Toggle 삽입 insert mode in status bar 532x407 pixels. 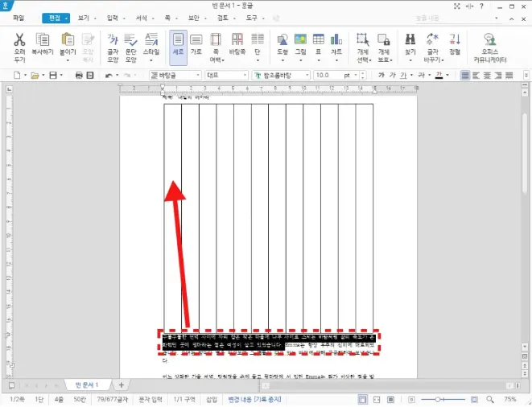pyautogui.click(x=212, y=399)
